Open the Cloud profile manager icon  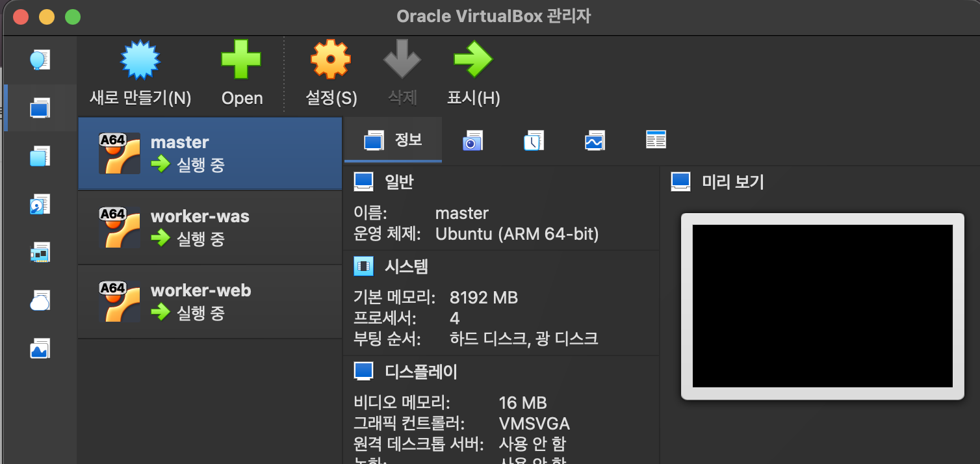click(x=40, y=300)
